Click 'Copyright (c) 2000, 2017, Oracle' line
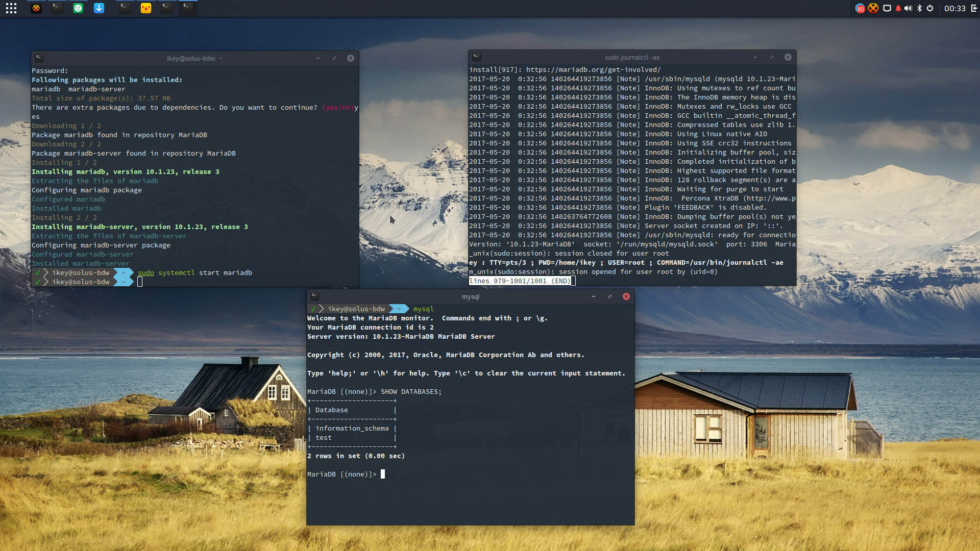The width and height of the screenshot is (980, 551). [x=446, y=355]
